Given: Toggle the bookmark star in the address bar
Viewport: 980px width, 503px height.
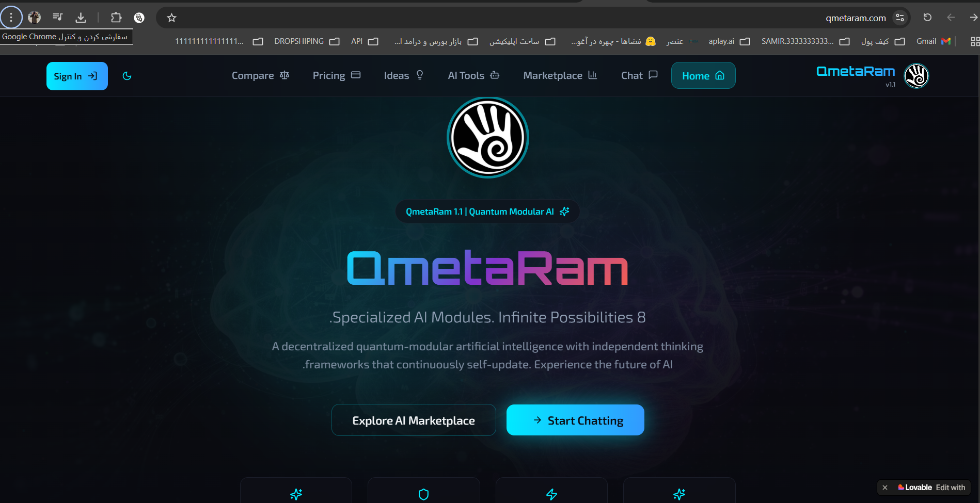Looking at the screenshot, I should point(171,18).
